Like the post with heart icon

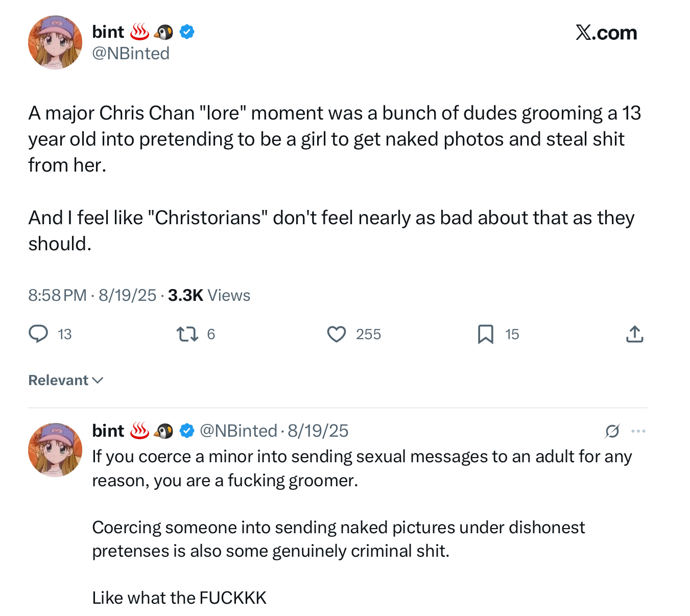[x=337, y=334]
